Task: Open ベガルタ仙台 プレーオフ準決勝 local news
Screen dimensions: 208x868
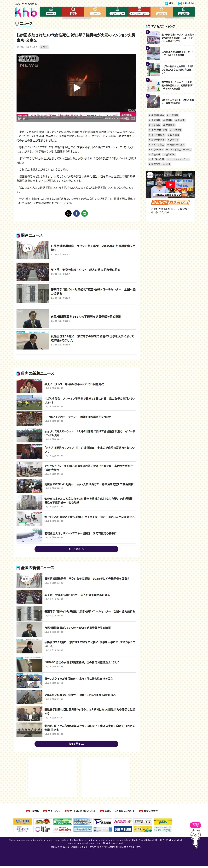Action: tap(76, 402)
